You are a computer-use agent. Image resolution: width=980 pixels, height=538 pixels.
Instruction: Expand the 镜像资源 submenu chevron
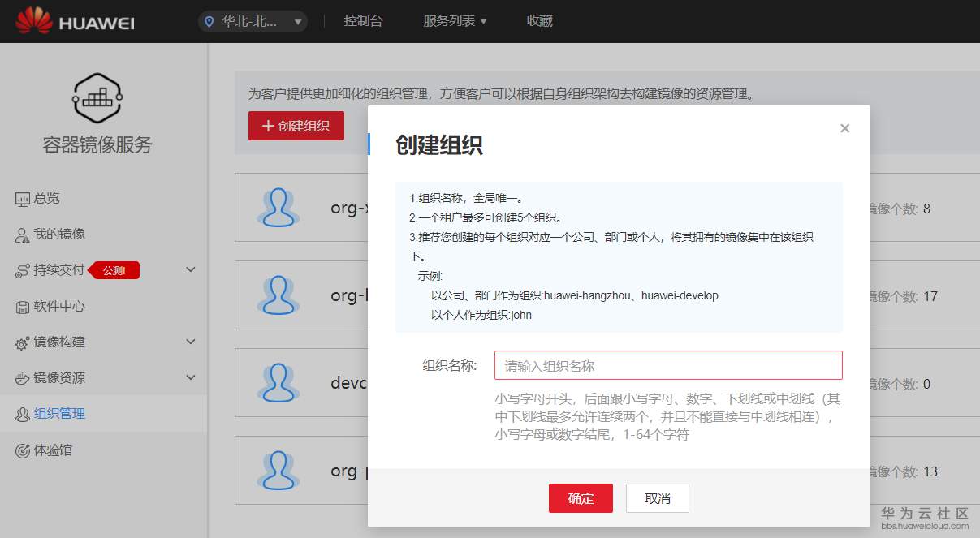pyautogui.click(x=191, y=377)
